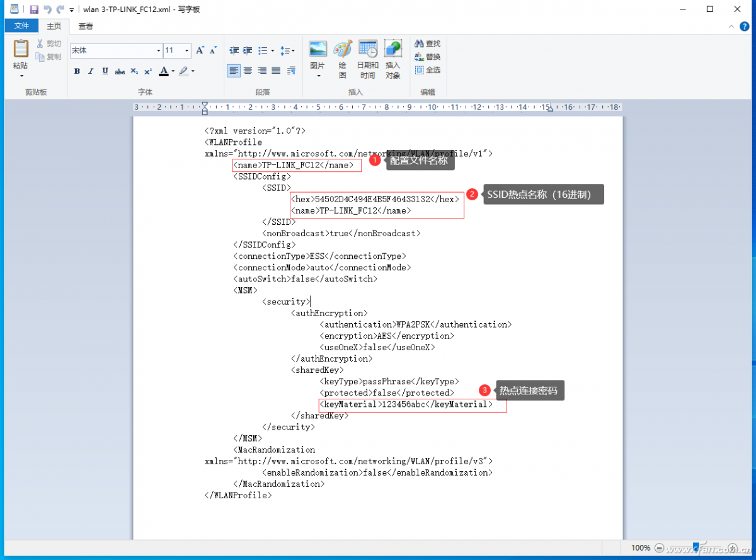The height and width of the screenshot is (560, 756).
Task: Open the 宋体 font family dropdown
Action: point(159,50)
